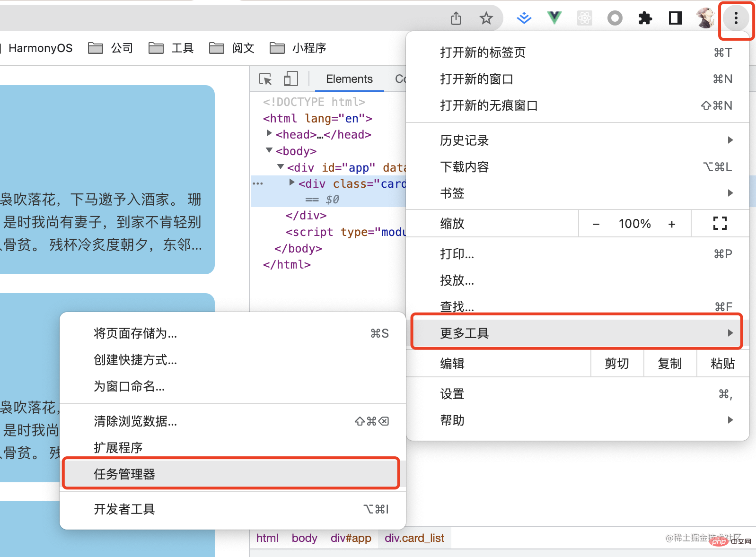
Task: Click the 剪切 edit button
Action: click(x=617, y=364)
